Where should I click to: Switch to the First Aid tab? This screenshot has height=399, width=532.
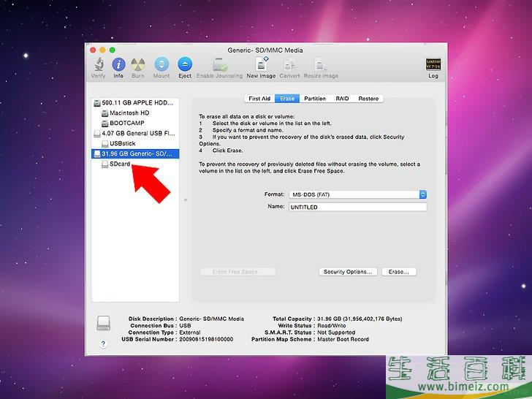259,99
